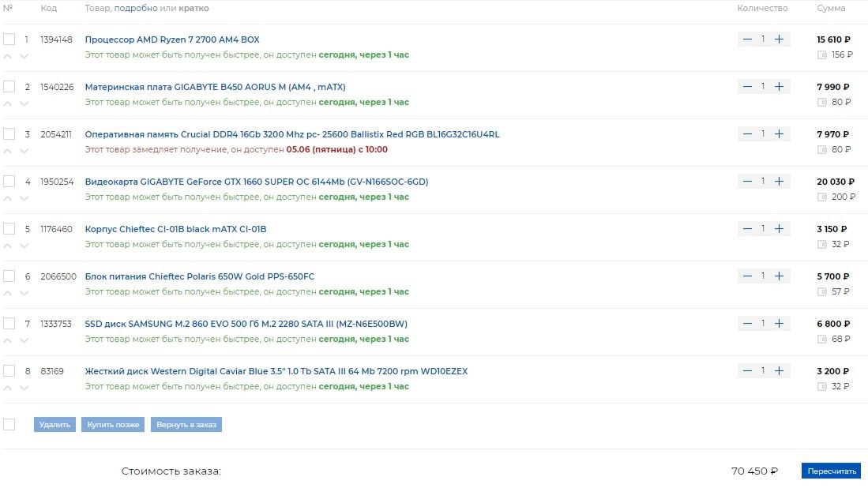Tick select-all checkbox beside Удалить button
Image resolution: width=868 pixels, height=488 pixels.
[9, 424]
